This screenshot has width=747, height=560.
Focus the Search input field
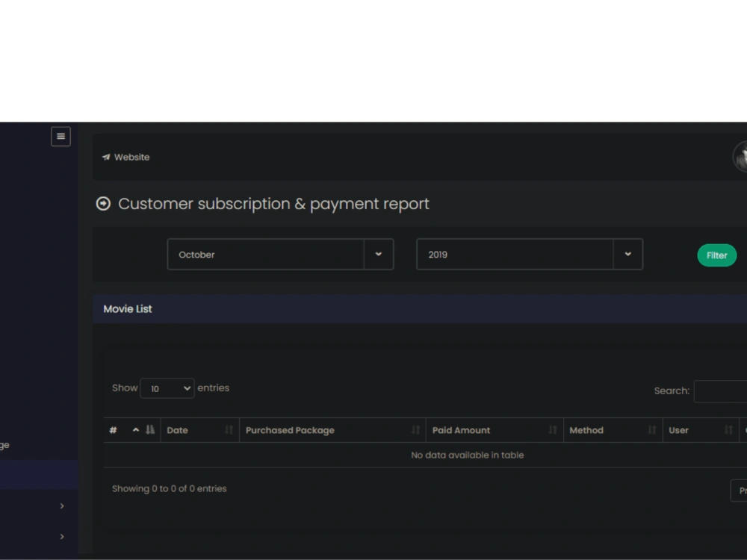720,391
